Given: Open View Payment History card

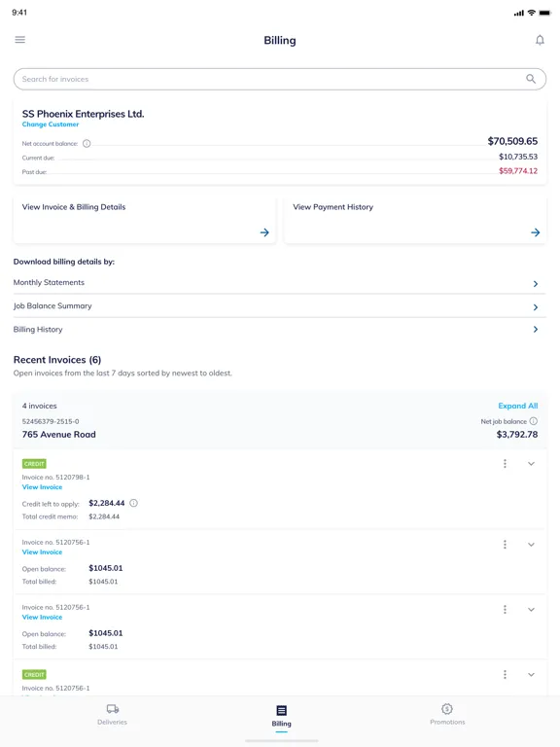Looking at the screenshot, I should [x=415, y=220].
